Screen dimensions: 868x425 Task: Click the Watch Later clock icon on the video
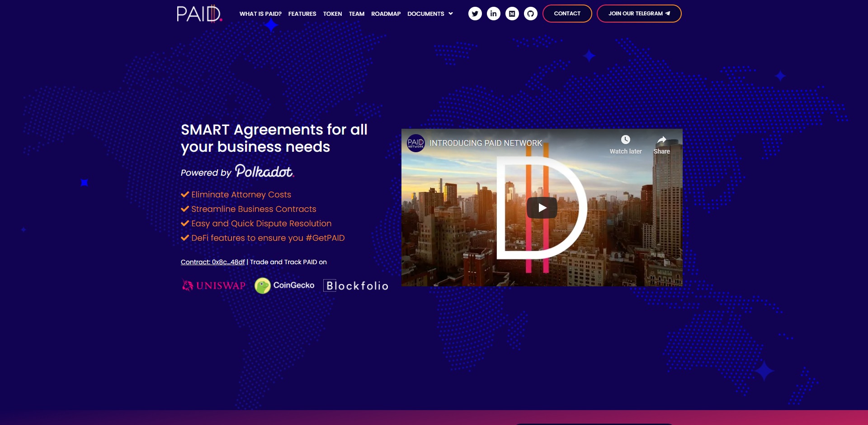pyautogui.click(x=626, y=140)
